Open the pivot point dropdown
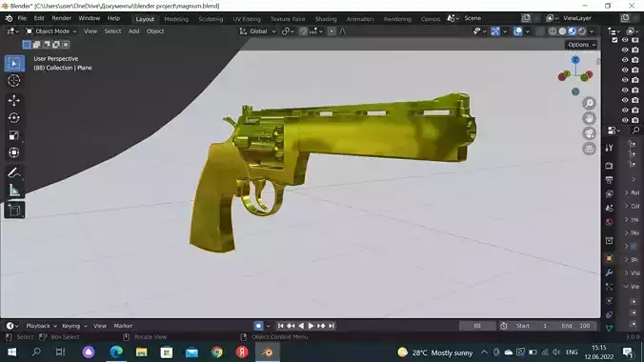Viewport: 644px width, 362px height. click(288, 31)
